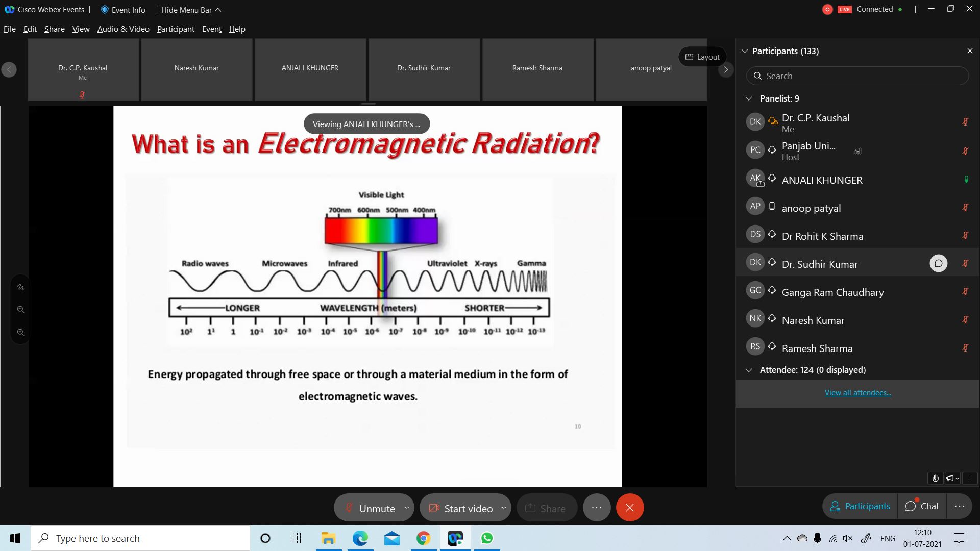The image size is (980, 551).
Task: Collapse the Panelist: 9 group
Action: pyautogui.click(x=749, y=98)
